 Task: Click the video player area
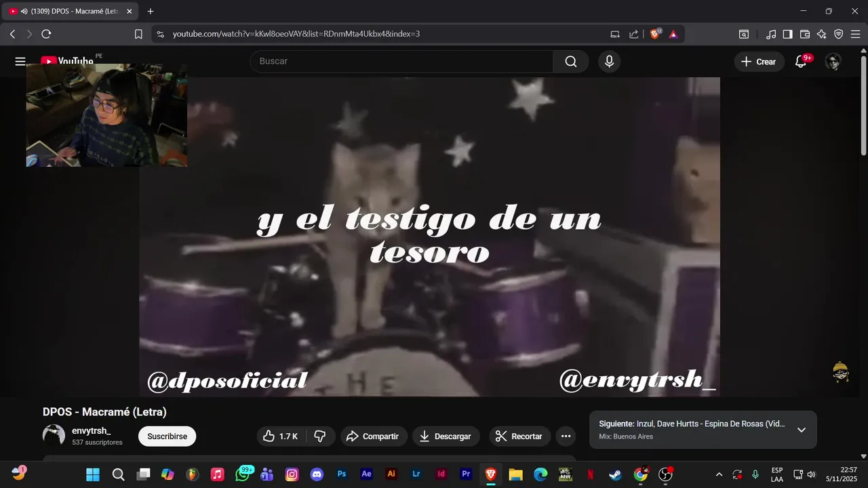[x=429, y=237]
